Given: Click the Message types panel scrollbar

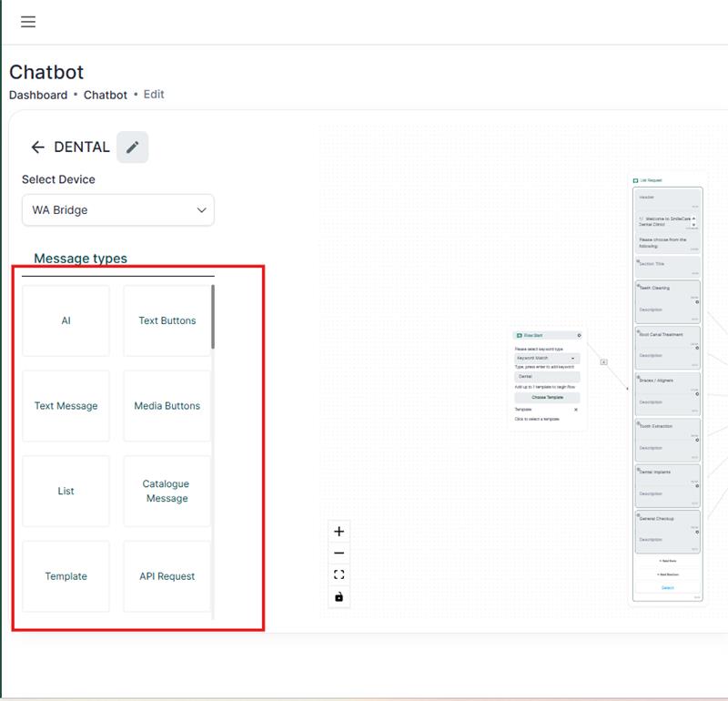Looking at the screenshot, I should pyautogui.click(x=213, y=317).
